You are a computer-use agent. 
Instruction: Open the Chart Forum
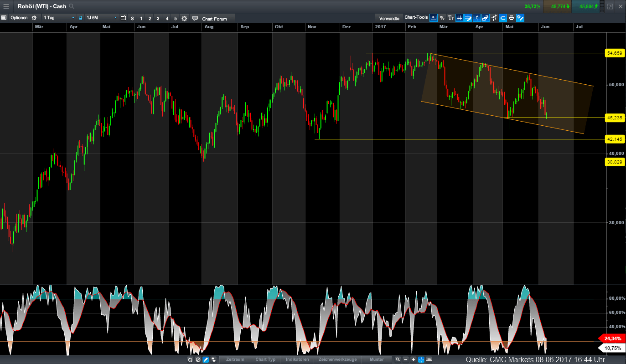tap(213, 18)
